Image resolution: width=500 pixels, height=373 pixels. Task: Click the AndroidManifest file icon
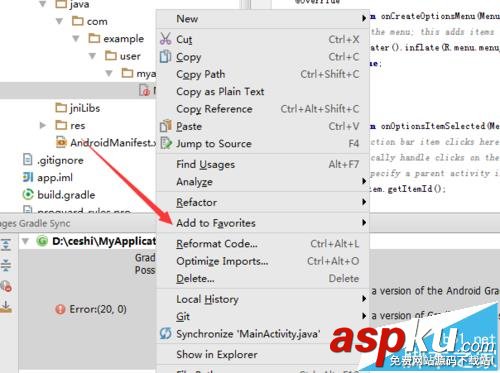pyautogui.click(x=61, y=142)
